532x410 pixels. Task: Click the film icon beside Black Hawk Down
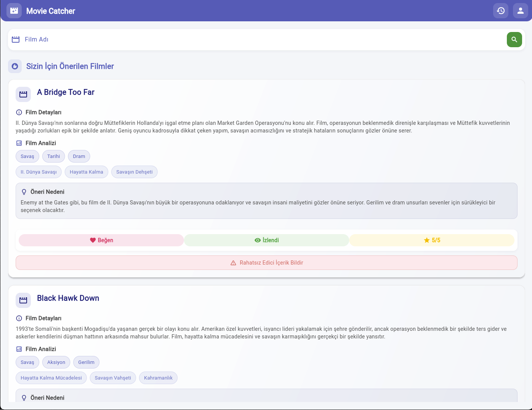(23, 300)
